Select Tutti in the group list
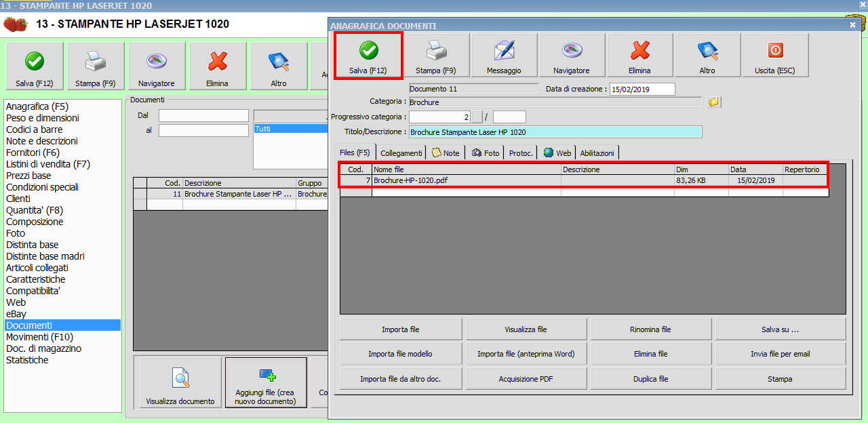868x423 pixels. tap(291, 129)
